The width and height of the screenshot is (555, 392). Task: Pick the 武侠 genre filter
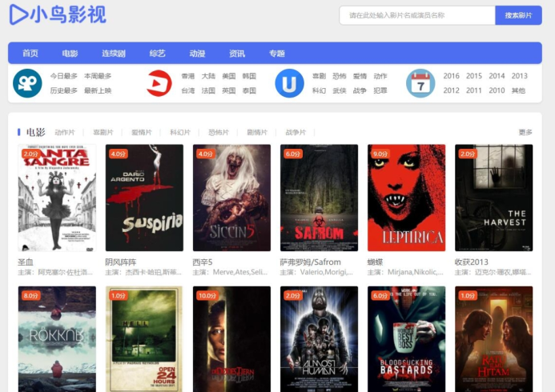(x=339, y=90)
